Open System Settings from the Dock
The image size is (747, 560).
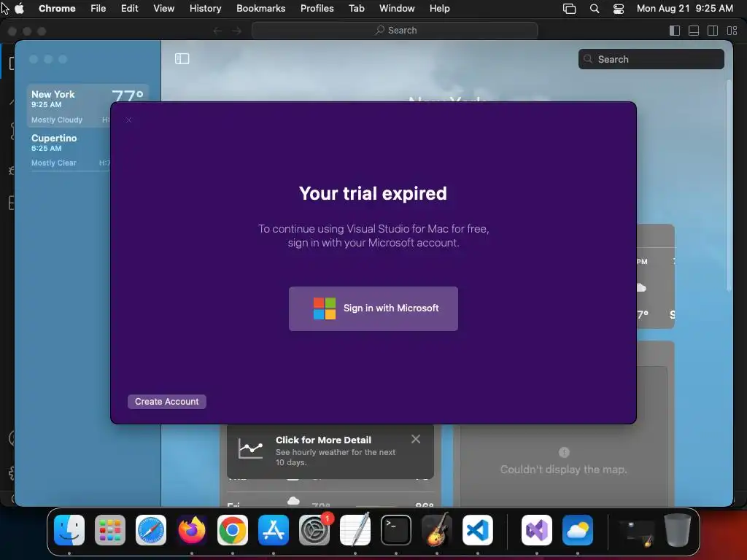point(314,530)
